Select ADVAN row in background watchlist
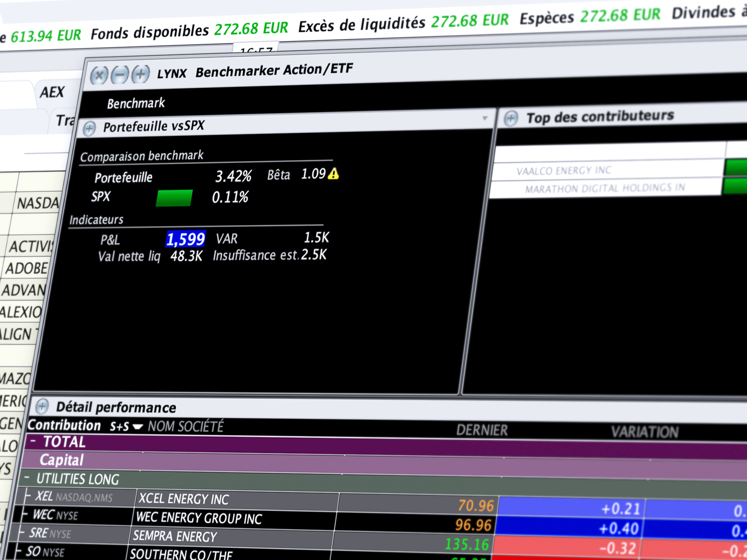Image resolution: width=747 pixels, height=560 pixels. click(x=24, y=290)
